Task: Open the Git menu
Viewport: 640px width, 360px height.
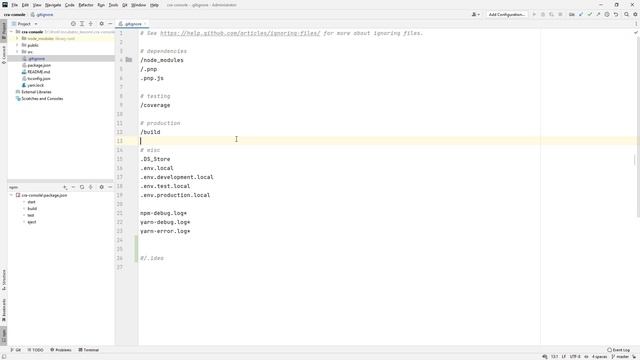Action: tap(124, 5)
